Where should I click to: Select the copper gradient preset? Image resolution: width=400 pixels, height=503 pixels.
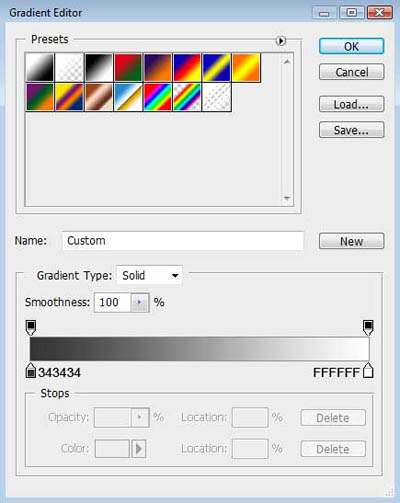[x=99, y=97]
